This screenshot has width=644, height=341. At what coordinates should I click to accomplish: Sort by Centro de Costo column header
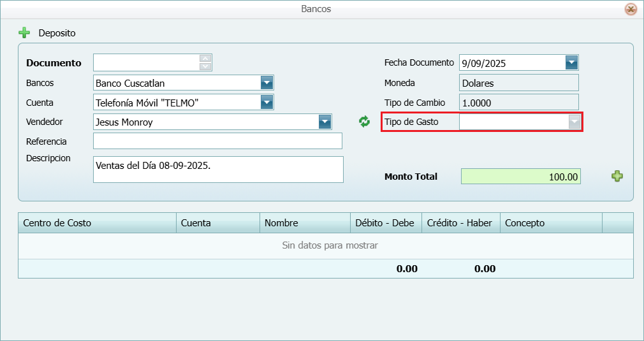pyautogui.click(x=97, y=223)
